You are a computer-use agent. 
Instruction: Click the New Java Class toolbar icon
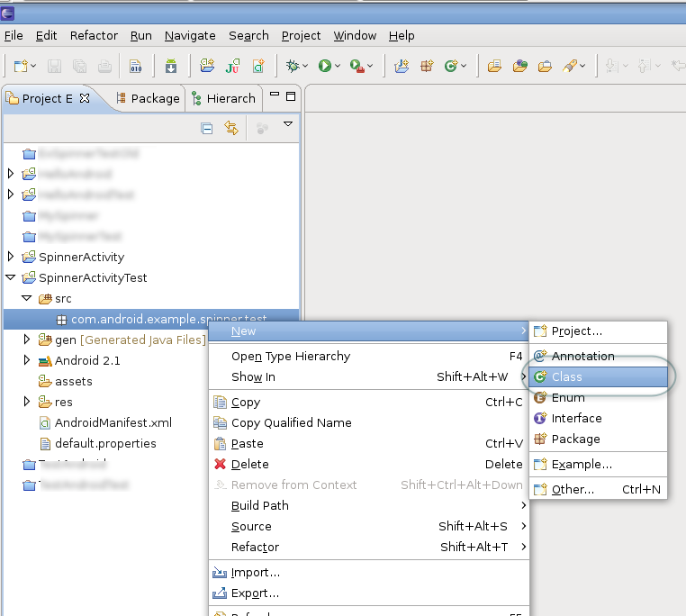451,66
